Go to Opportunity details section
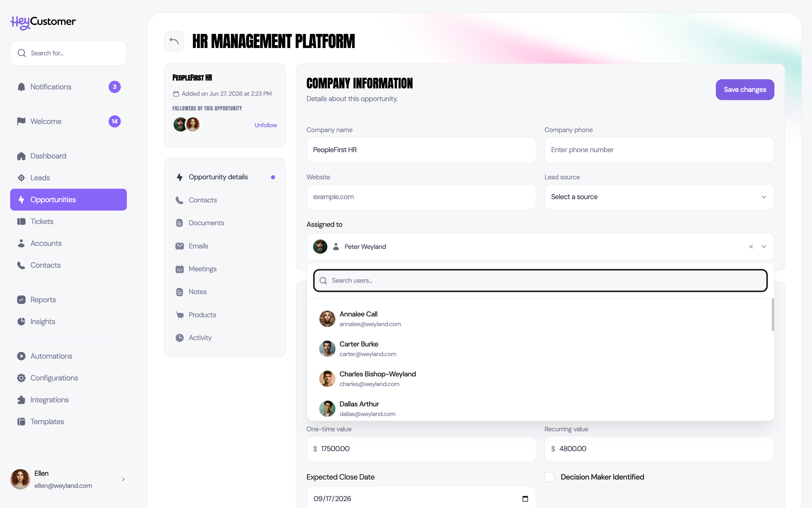The width and height of the screenshot is (812, 508). (225, 177)
